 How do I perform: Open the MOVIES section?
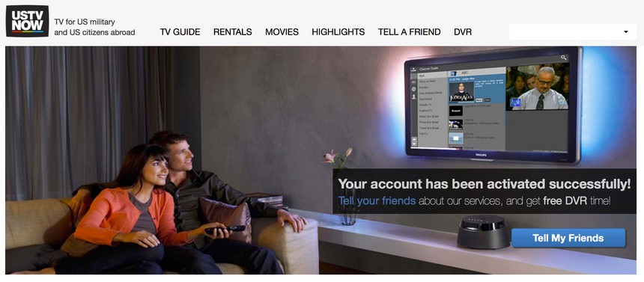pyautogui.click(x=282, y=32)
